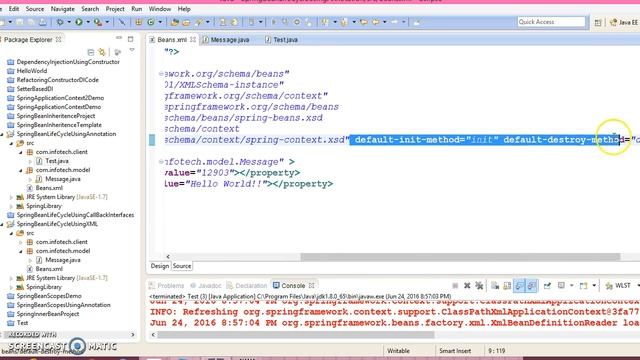The image size is (640, 360).
Task: Click the console Terminate (square) icon
Action: 455,286
